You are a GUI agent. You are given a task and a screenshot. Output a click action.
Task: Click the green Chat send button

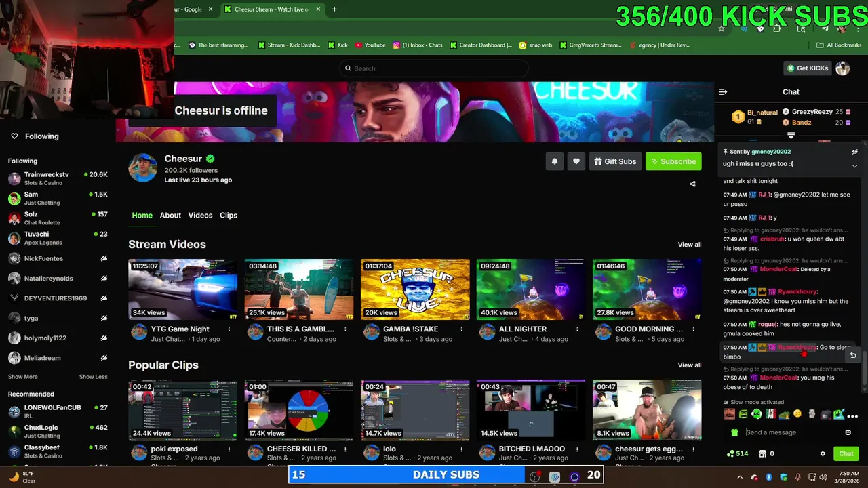click(846, 453)
